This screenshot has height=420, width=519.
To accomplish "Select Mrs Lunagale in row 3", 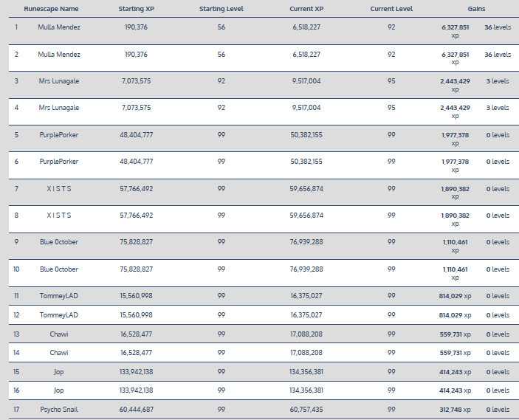I will (x=59, y=81).
